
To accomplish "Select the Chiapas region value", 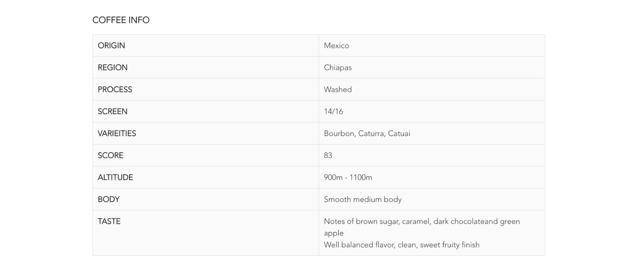I will 338,67.
